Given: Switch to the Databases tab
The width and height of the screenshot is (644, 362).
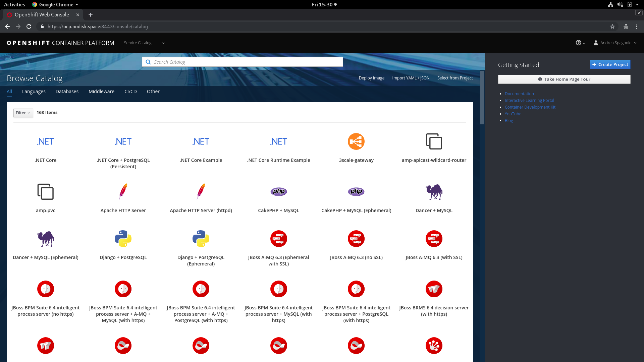Looking at the screenshot, I should pos(67,92).
